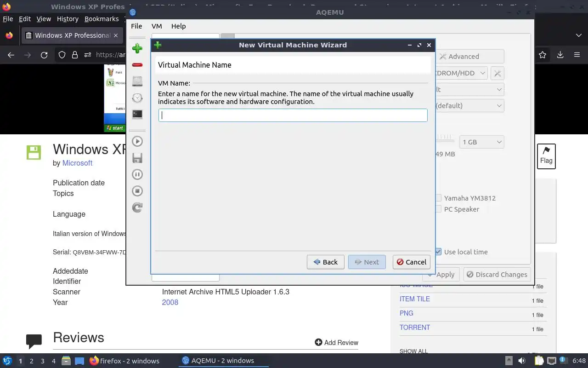588x368 pixels.
Task: Add a new VM with the green plus icon
Action: coord(137,48)
